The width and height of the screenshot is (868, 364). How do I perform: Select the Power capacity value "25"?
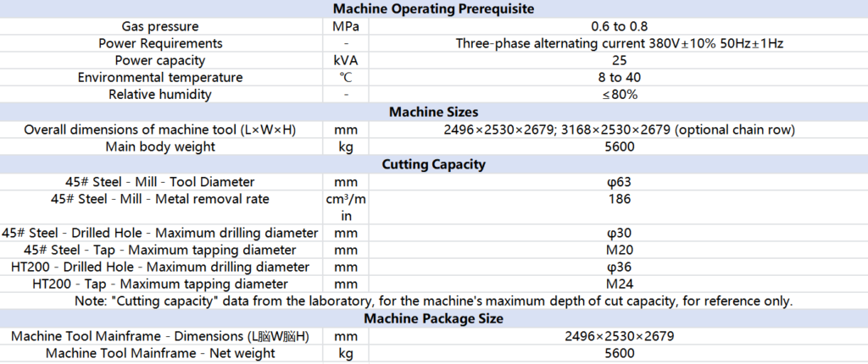point(616,60)
